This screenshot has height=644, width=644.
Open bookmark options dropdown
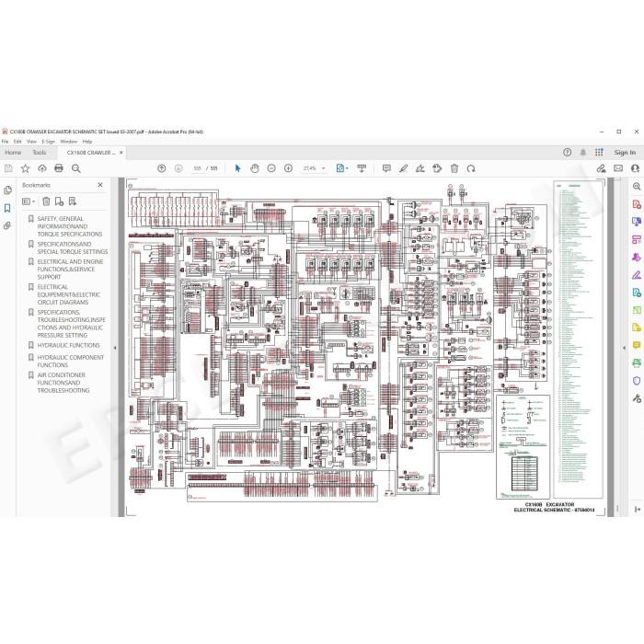point(29,201)
